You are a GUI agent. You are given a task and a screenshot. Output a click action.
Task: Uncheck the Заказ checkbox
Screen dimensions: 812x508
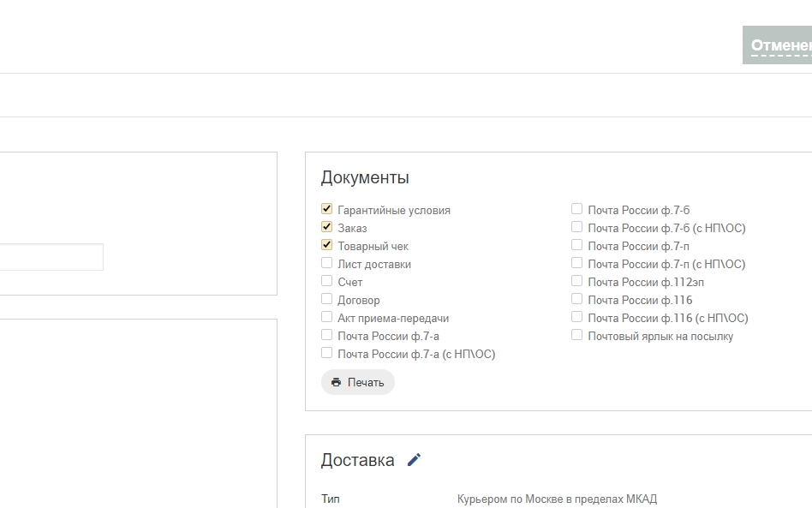point(326,227)
